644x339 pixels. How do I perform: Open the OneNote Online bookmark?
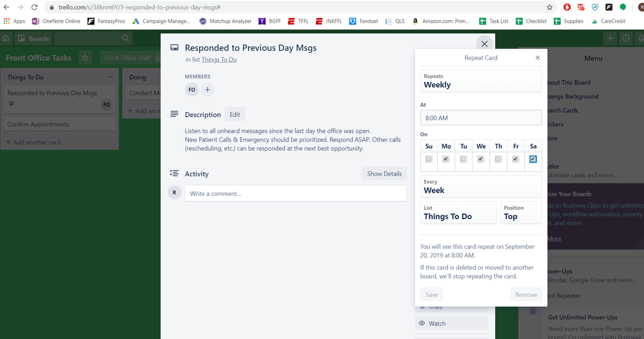coord(56,21)
